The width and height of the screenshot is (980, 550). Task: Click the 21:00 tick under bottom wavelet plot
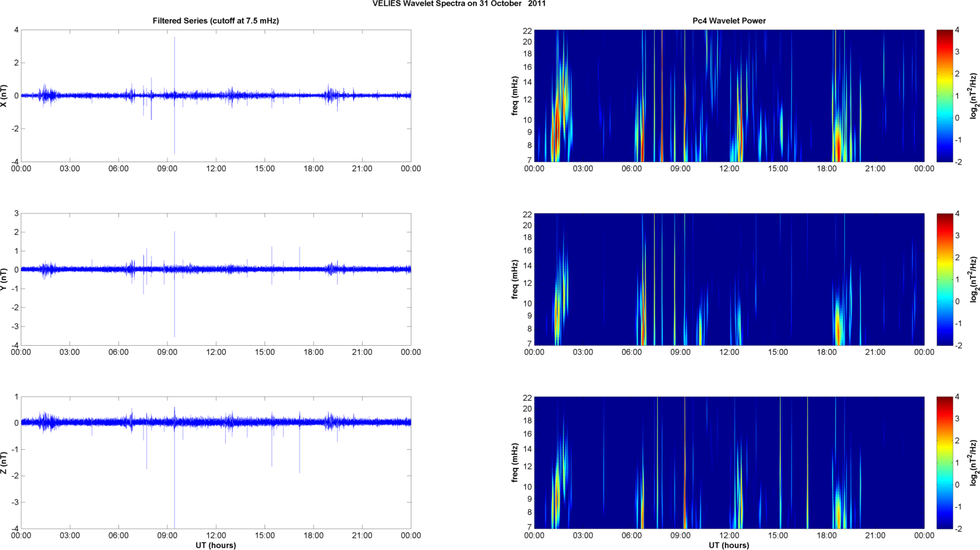click(x=875, y=535)
